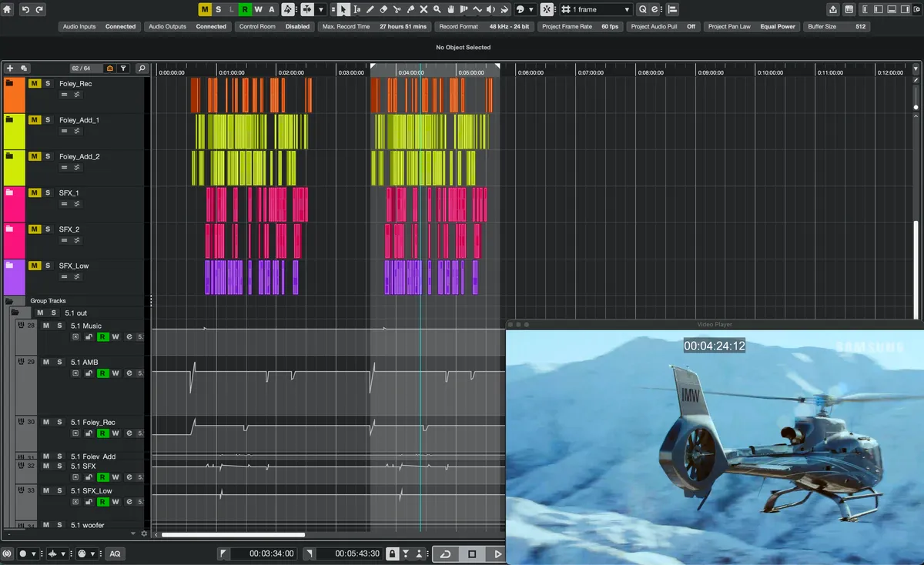Select the Draw pencil tool

pyautogui.click(x=370, y=9)
